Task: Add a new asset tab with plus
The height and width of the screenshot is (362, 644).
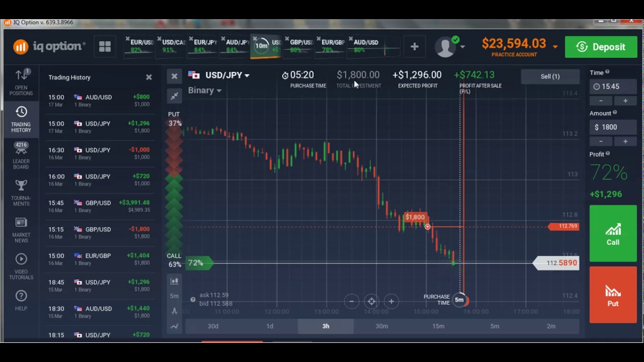Action: pyautogui.click(x=414, y=47)
